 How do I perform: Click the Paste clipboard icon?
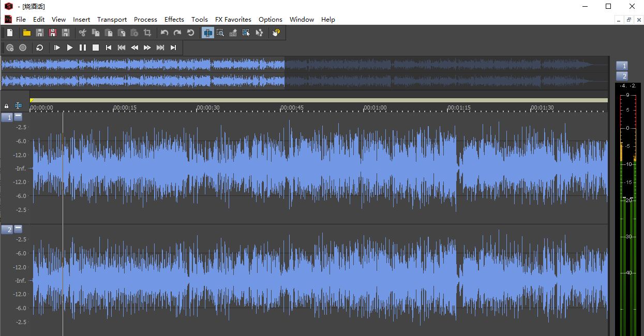point(109,33)
